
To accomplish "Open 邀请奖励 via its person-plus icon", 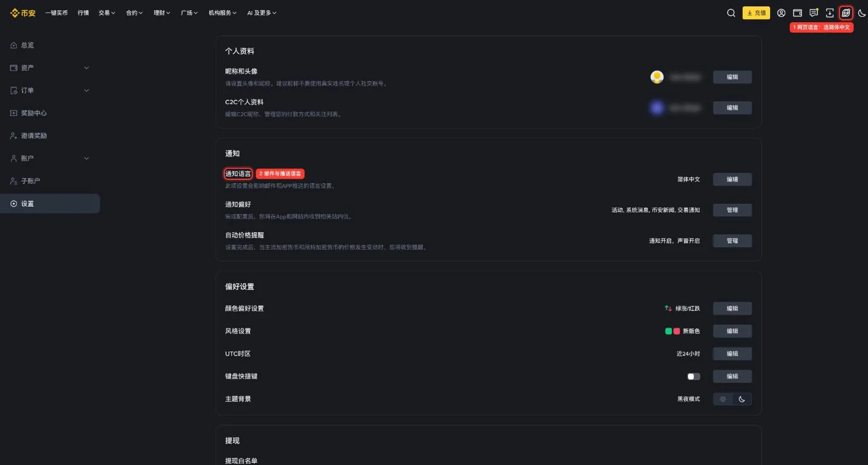I will [x=14, y=136].
